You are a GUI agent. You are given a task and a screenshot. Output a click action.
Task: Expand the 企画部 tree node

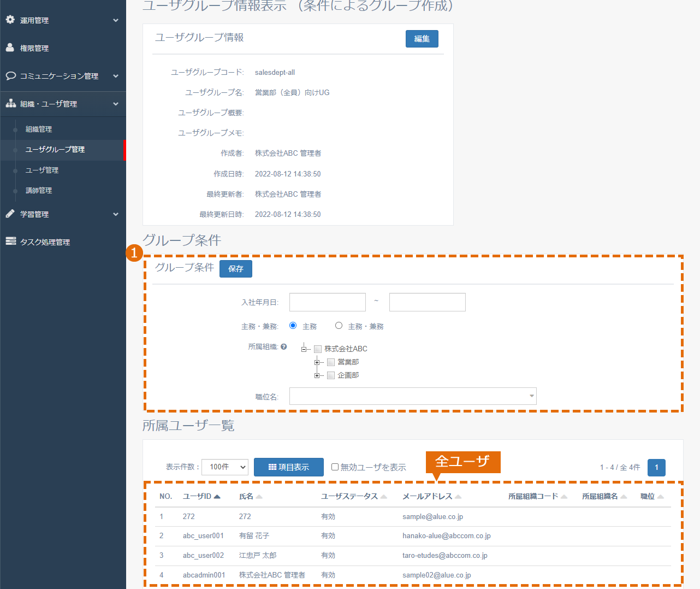pyautogui.click(x=317, y=375)
